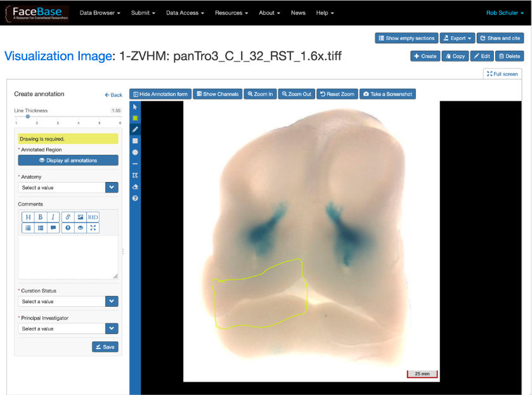Click the Back link
532x395 pixels.
point(114,95)
